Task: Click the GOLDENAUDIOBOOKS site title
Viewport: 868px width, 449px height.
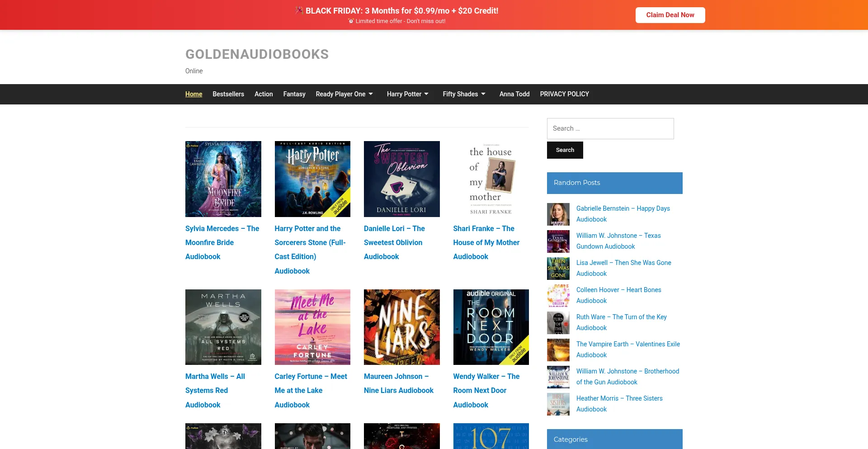Action: (x=257, y=54)
